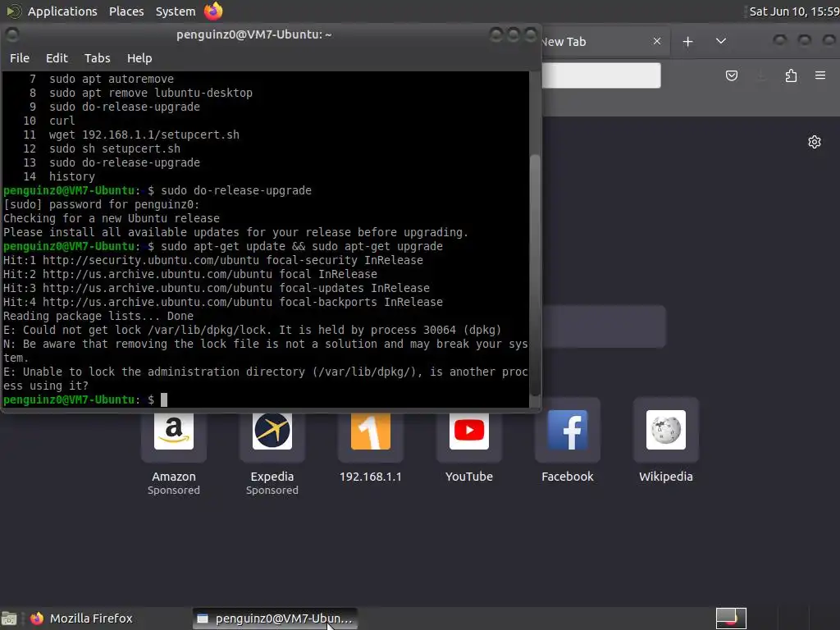This screenshot has width=840, height=630.
Task: Click the show desktop icon in bottom panel
Action: coord(9,619)
